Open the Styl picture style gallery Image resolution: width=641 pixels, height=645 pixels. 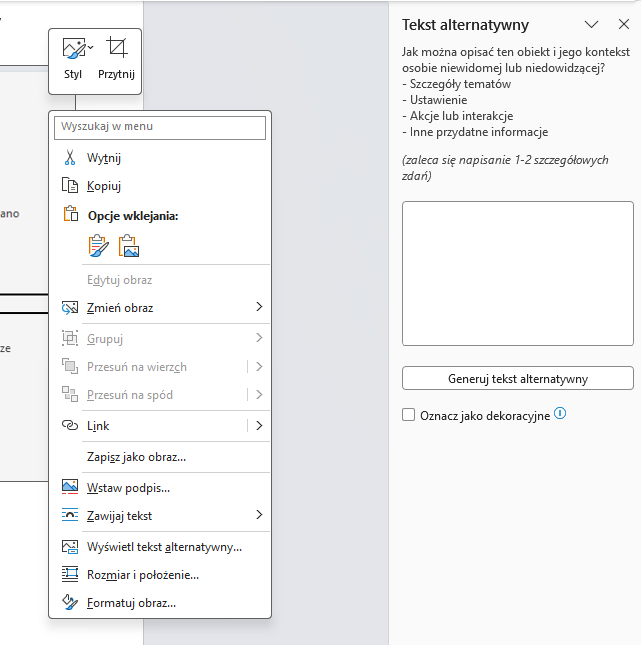73,59
